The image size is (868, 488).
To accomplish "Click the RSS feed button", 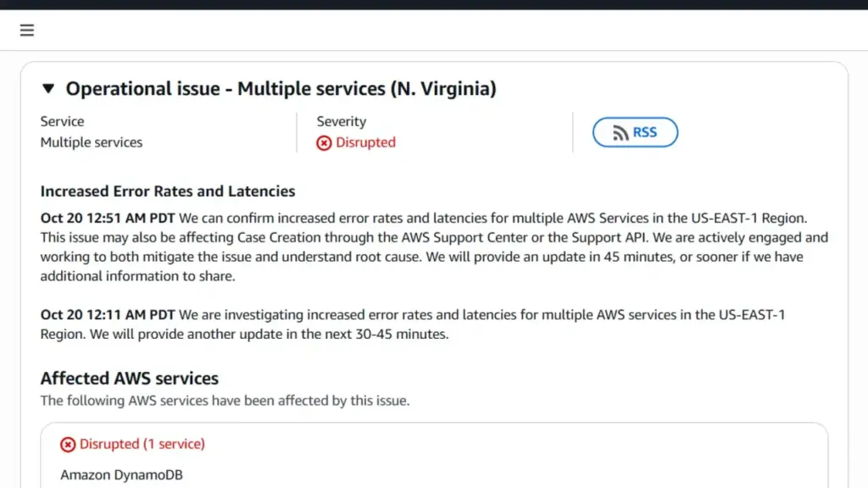I will (635, 132).
